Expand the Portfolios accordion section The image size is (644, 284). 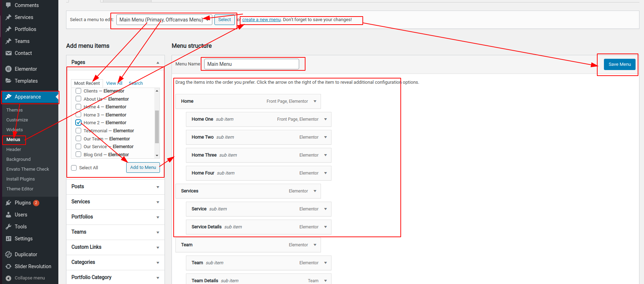coord(115,217)
